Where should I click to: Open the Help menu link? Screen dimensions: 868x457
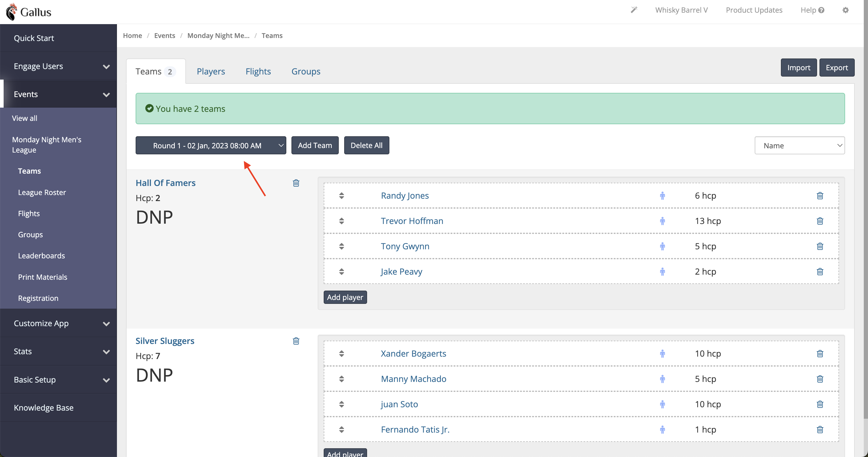coord(812,10)
